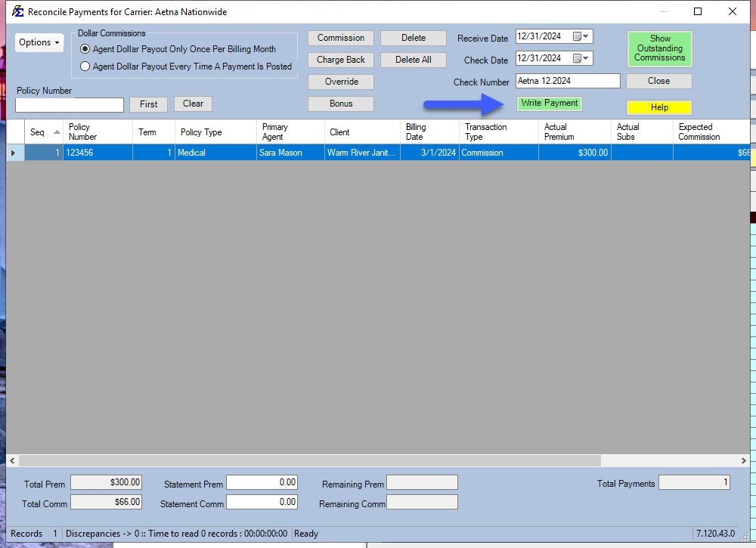756x548 pixels.
Task: Select Agent Dollar Payout Only Once Per Billing Month
Action: click(x=85, y=50)
